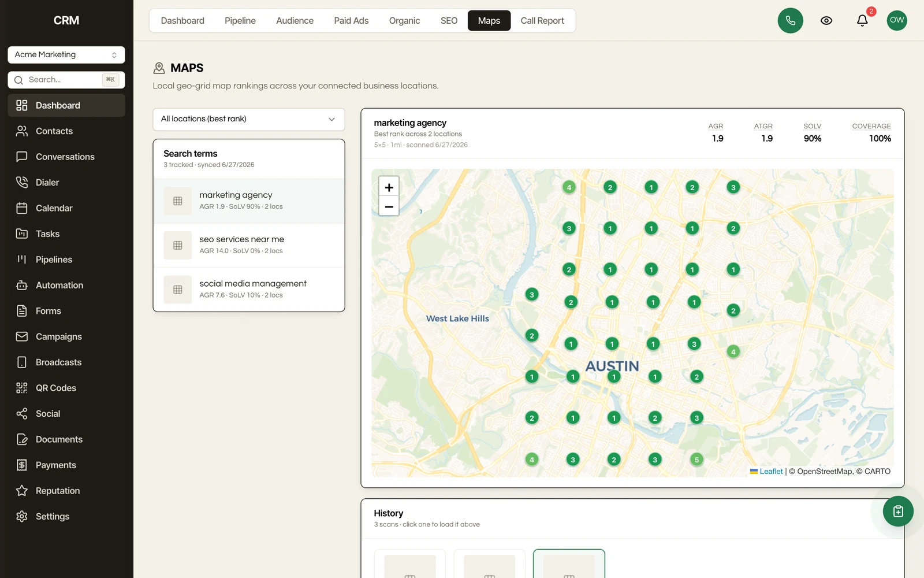This screenshot has height=578, width=924.
Task: Open Forms in the sidebar
Action: (x=66, y=311)
